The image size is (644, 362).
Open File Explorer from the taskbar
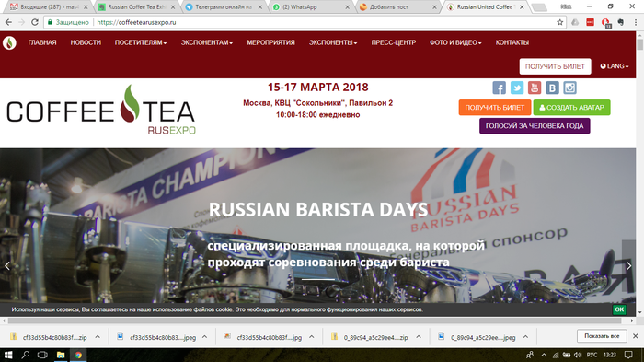pos(61,355)
